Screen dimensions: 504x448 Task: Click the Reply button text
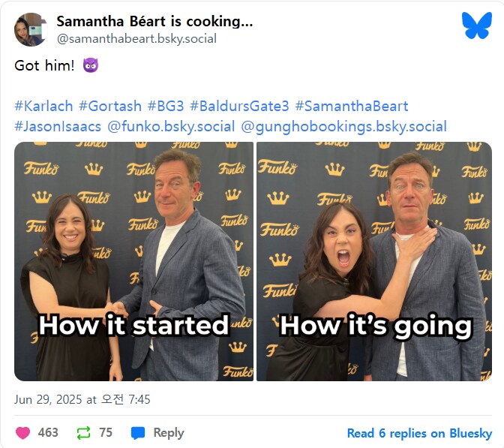(169, 433)
